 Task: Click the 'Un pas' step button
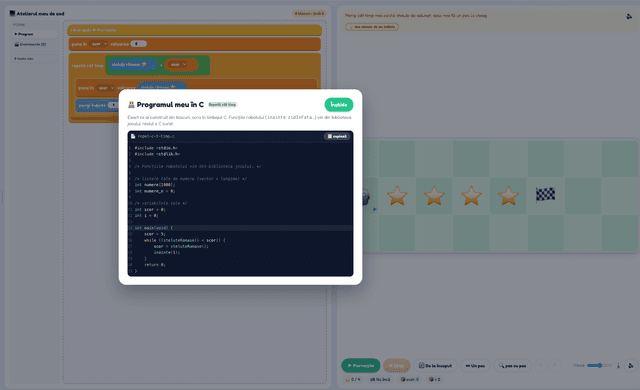[475, 366]
